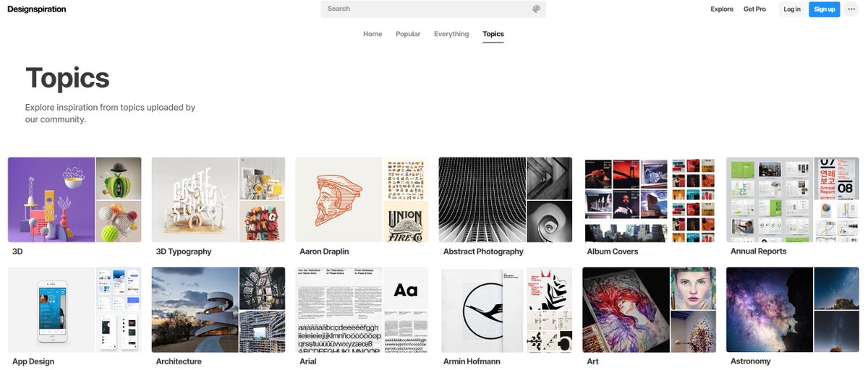Click the Arial topic label

pos(308,361)
